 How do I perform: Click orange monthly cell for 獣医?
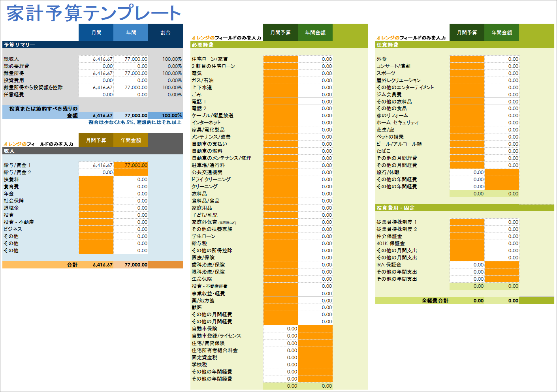pos(280,307)
